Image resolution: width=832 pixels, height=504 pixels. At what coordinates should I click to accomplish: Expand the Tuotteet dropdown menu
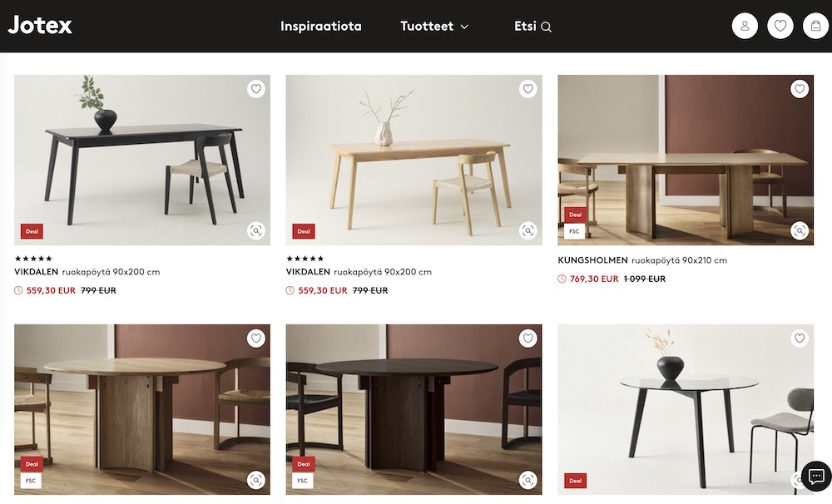pyautogui.click(x=434, y=26)
